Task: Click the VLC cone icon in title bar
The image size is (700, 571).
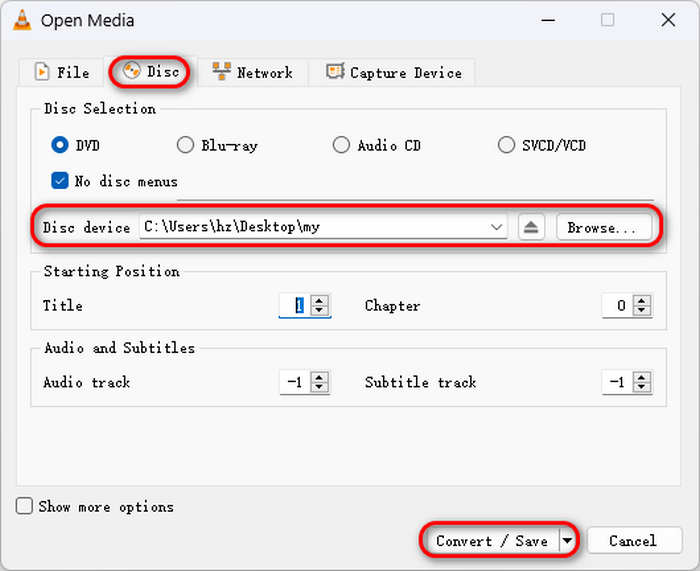Action: [22, 21]
